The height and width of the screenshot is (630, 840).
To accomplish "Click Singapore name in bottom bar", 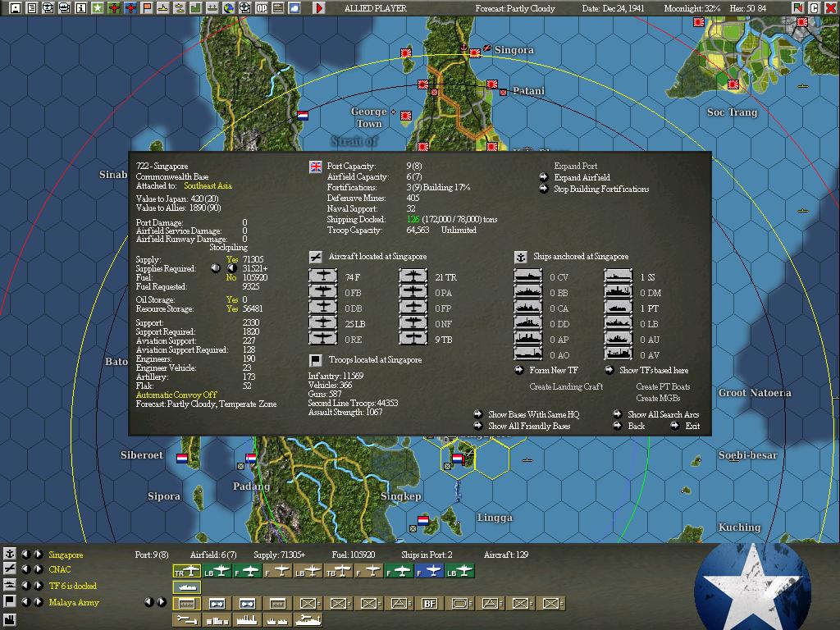I will click(66, 555).
